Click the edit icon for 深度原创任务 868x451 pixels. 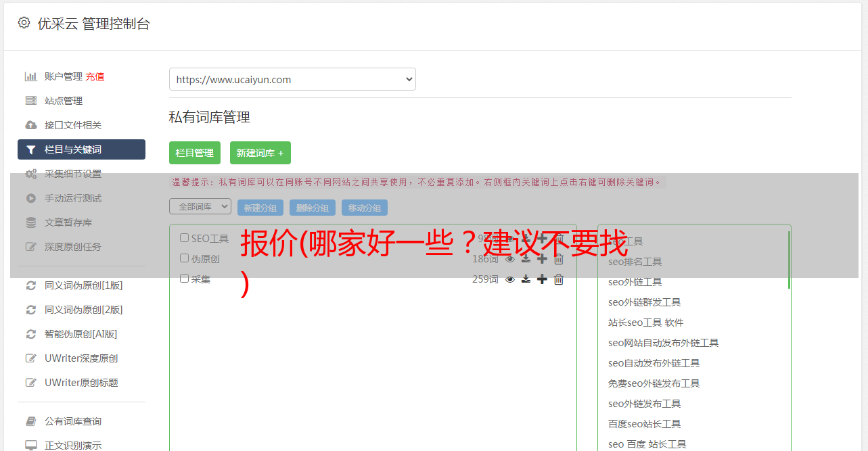30,247
